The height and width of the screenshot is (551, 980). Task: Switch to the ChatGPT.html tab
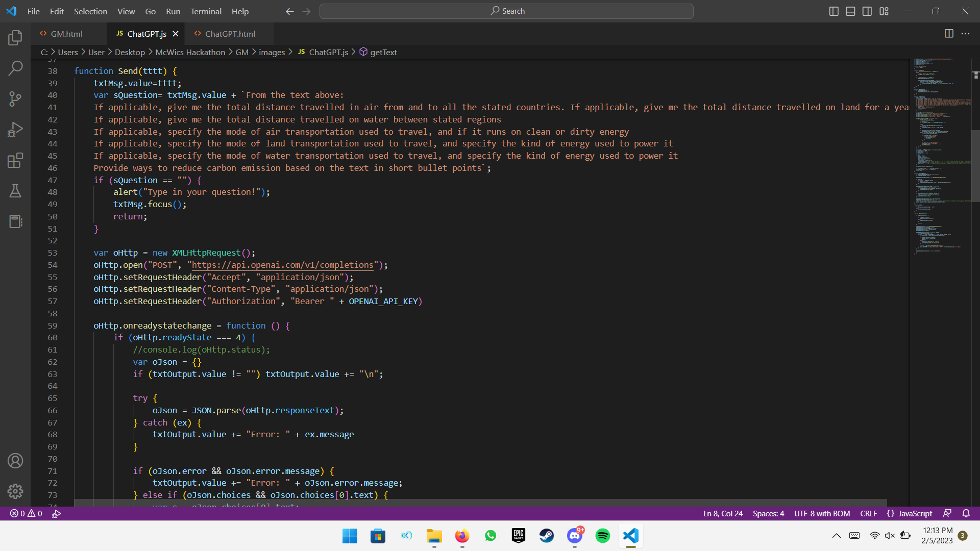tap(230, 34)
